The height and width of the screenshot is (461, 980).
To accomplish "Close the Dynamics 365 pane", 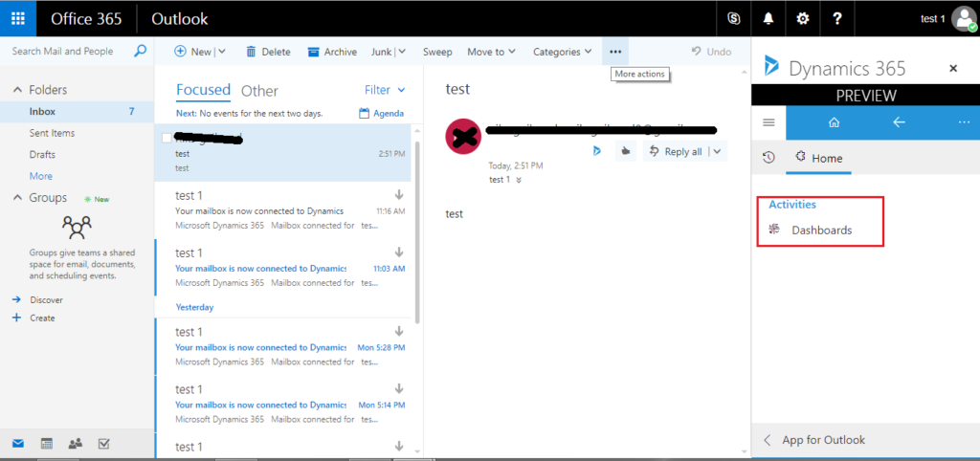I will pyautogui.click(x=953, y=69).
